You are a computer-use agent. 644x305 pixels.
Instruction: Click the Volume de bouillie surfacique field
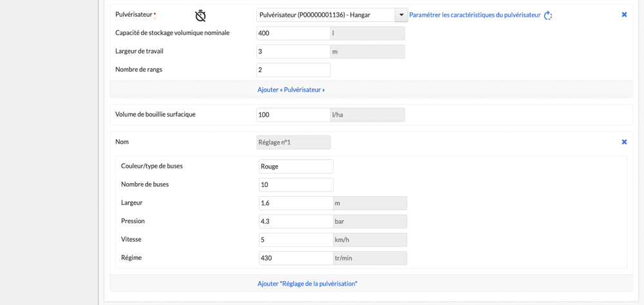[x=293, y=115]
